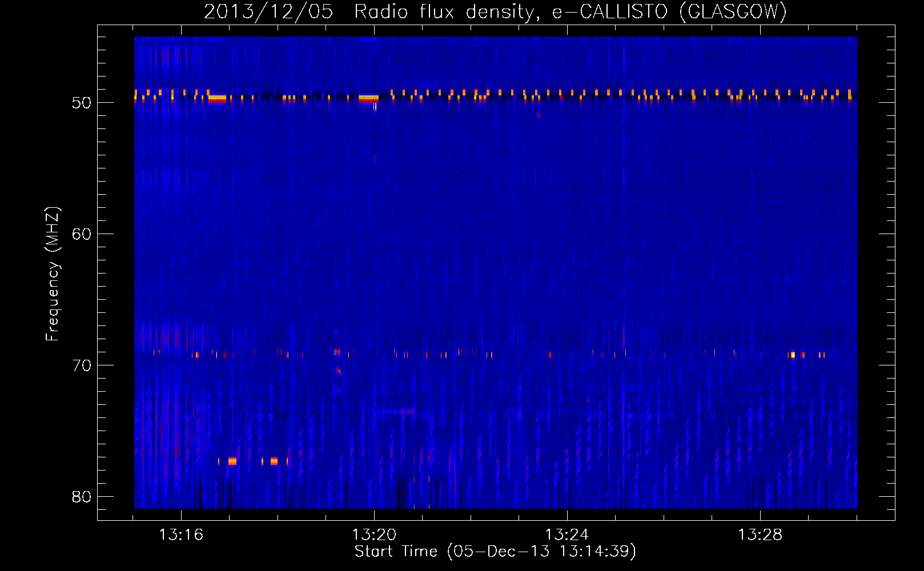Click the "Frequency (MHZ)" axis label
The height and width of the screenshot is (571, 924).
pyautogui.click(x=52, y=274)
